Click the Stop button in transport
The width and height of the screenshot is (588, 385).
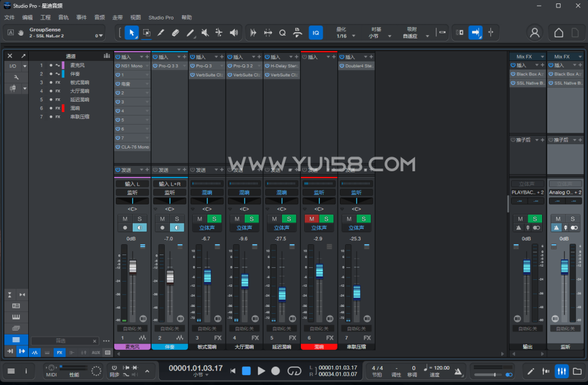coord(246,371)
